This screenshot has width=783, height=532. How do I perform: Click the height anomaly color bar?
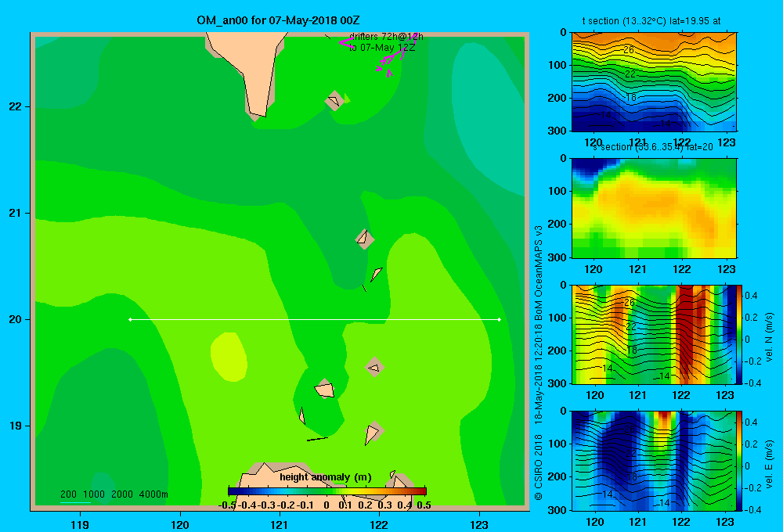point(327,491)
